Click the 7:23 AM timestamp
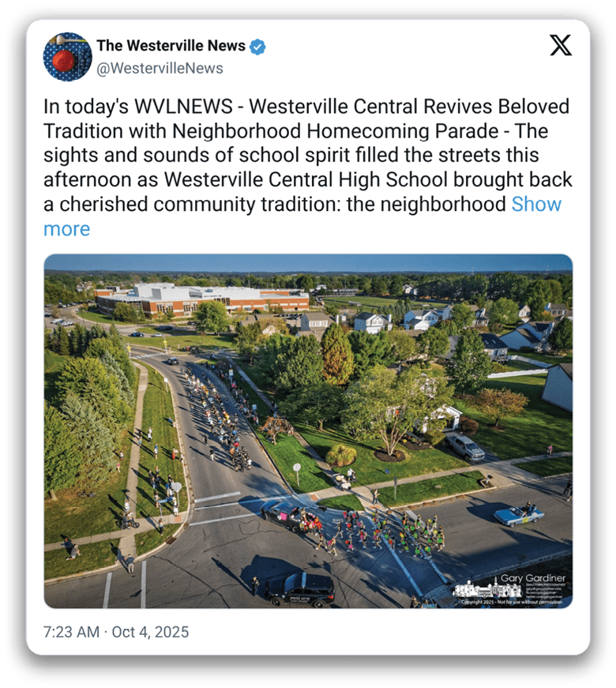Screen dimensions: 616x688 72,632
